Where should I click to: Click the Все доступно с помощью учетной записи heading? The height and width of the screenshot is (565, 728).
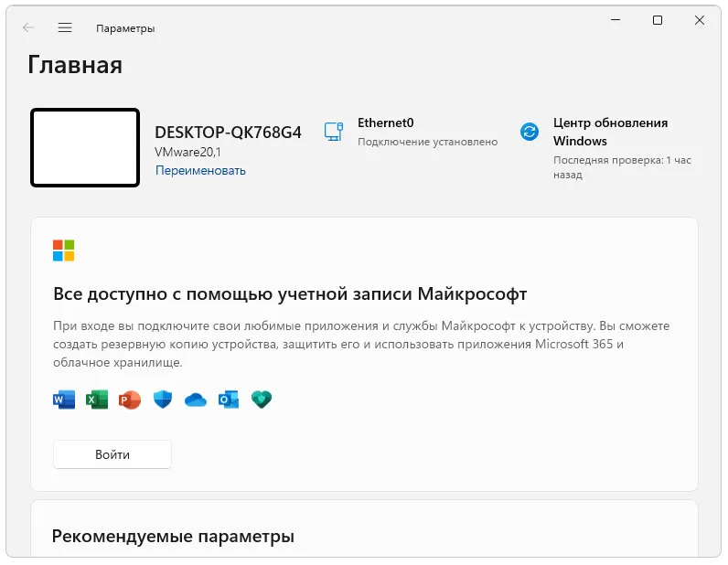click(290, 293)
